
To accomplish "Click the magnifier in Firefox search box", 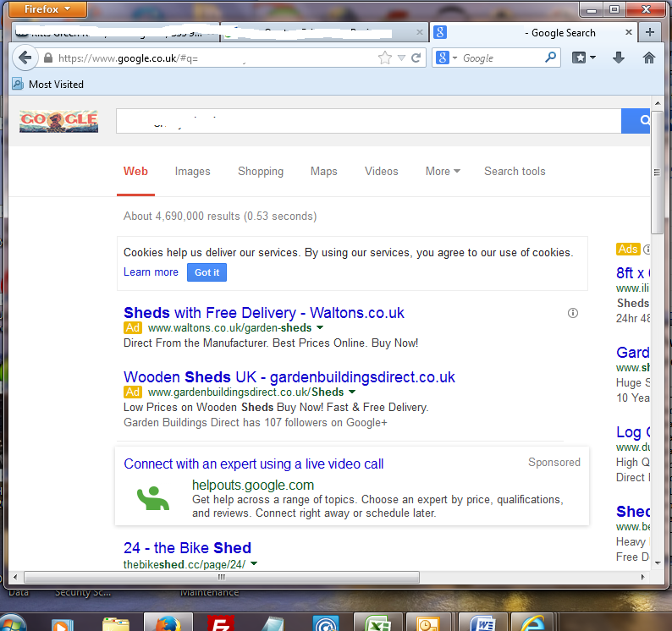I will 550,57.
